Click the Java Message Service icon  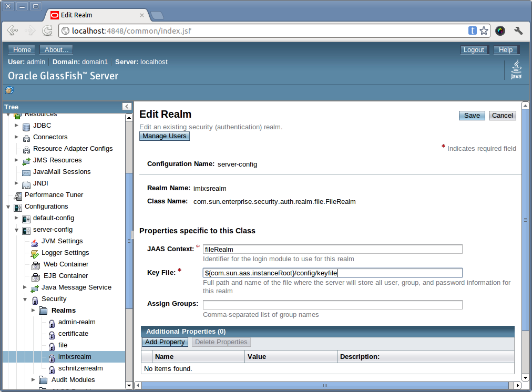point(35,288)
